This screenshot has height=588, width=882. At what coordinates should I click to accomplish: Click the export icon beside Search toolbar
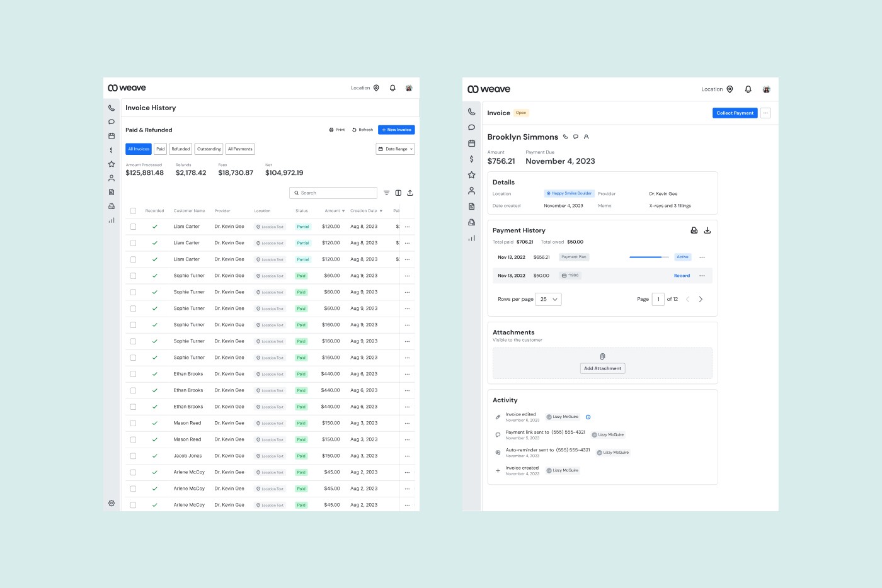click(410, 193)
